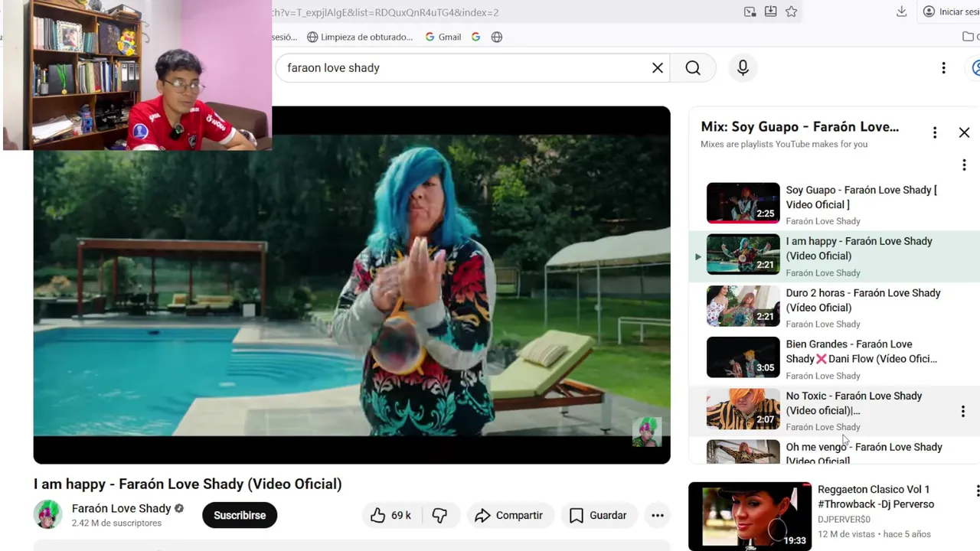Viewport: 980px width, 551px height.
Task: Select I am happy playlist title text
Action: click(859, 249)
